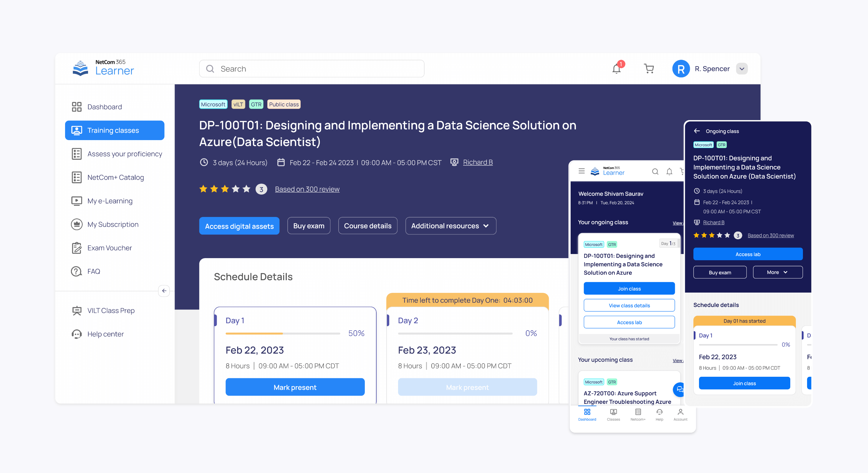Click the Buy exam button on desktop

[x=309, y=226]
